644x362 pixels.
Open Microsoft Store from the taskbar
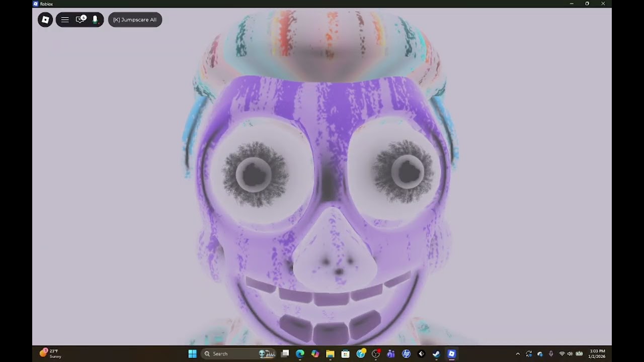(345, 354)
